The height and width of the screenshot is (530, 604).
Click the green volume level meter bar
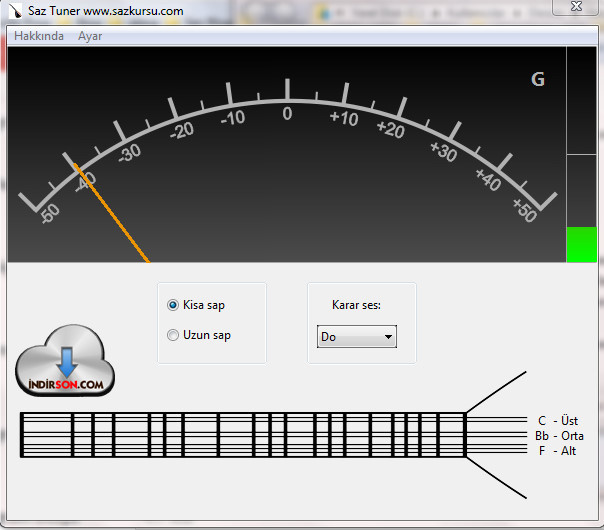click(x=582, y=245)
